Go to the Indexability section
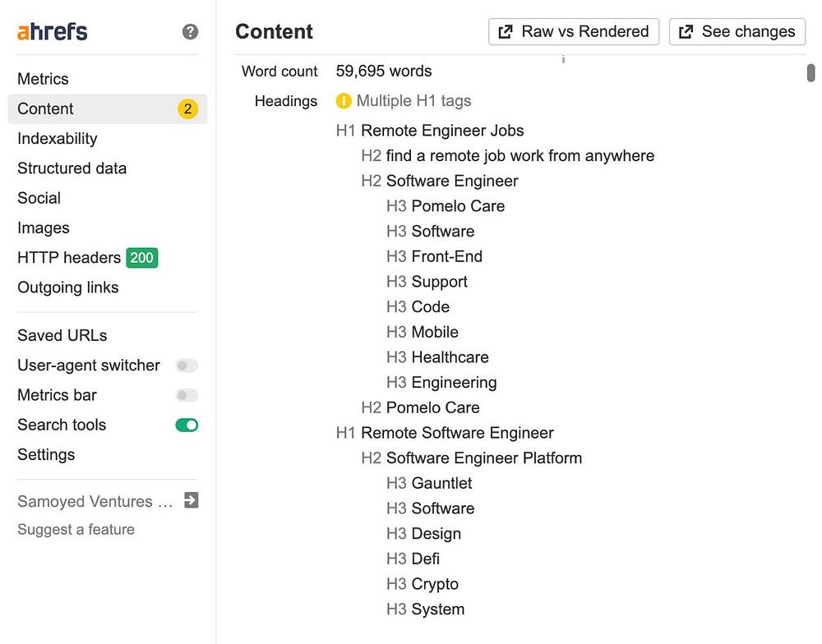The height and width of the screenshot is (644, 822). click(58, 139)
